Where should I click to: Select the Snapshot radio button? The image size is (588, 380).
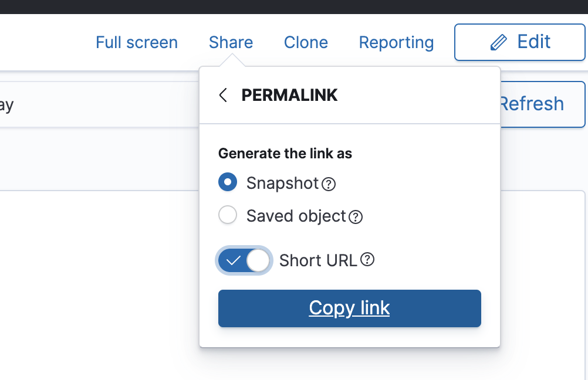pos(228,182)
